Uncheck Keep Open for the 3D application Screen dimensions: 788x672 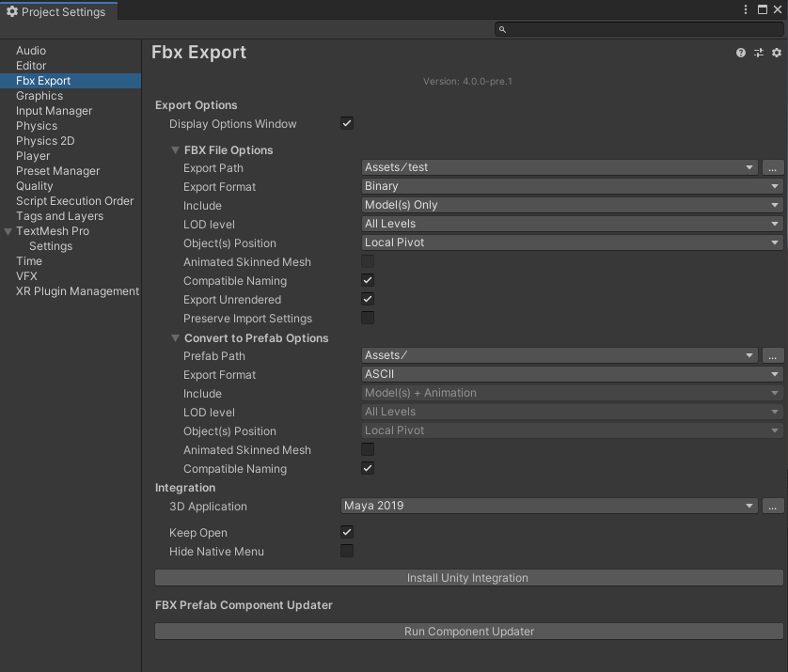346,532
